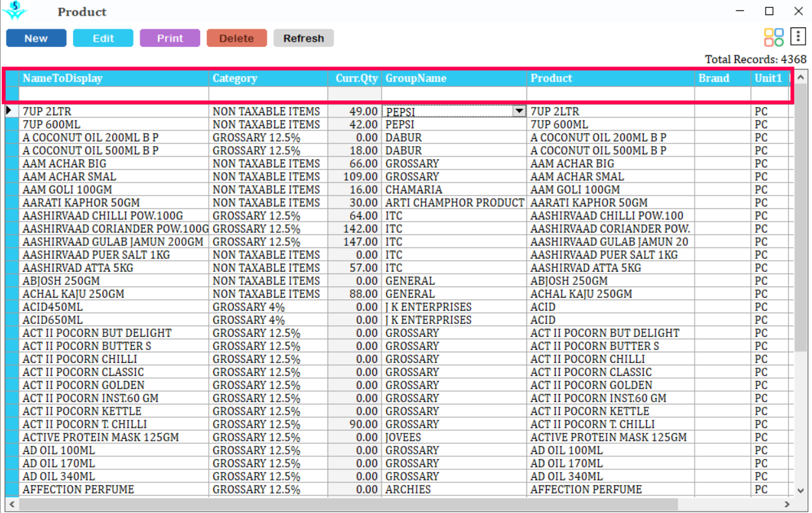This screenshot has width=812, height=513.
Task: Select ACTIVE PROTEIN MASK 125GM name cell
Action: point(113,437)
